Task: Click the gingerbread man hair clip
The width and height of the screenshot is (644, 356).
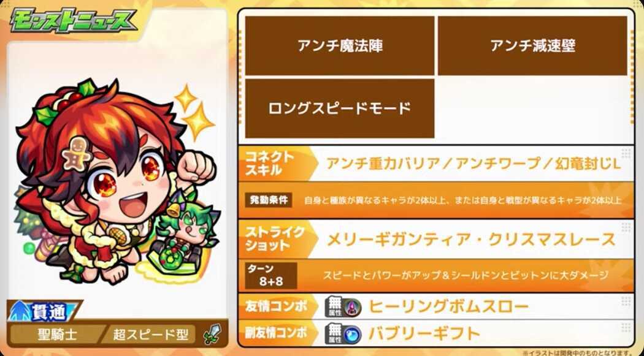Action: click(x=77, y=153)
